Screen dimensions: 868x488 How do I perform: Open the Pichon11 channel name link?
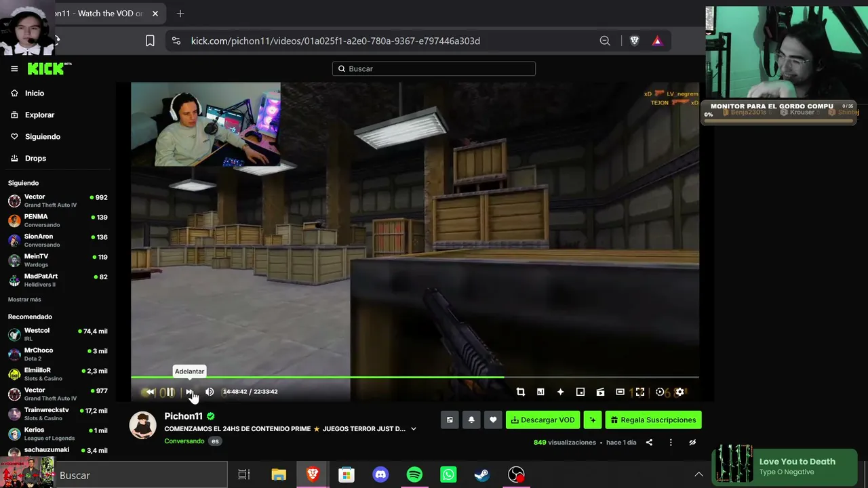[183, 416]
